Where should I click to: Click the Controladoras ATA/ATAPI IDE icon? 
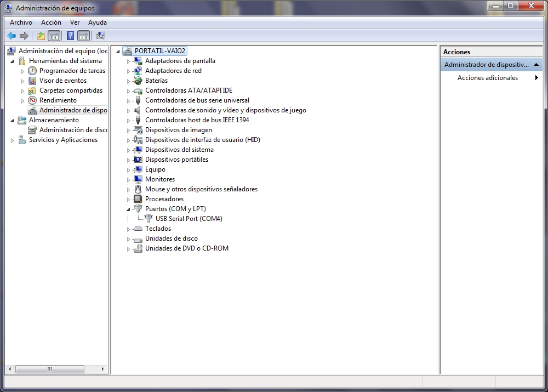pos(139,90)
